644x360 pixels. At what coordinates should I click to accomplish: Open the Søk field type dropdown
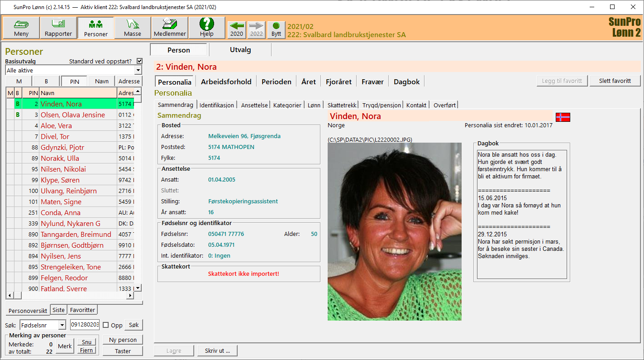43,325
